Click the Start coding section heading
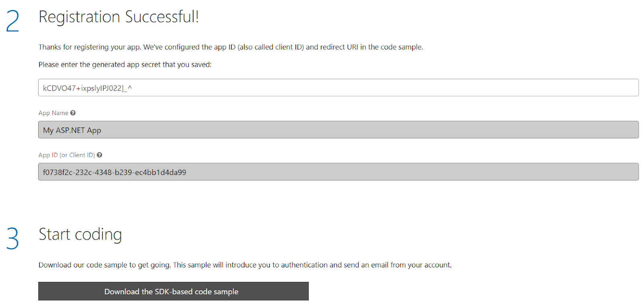 click(80, 235)
